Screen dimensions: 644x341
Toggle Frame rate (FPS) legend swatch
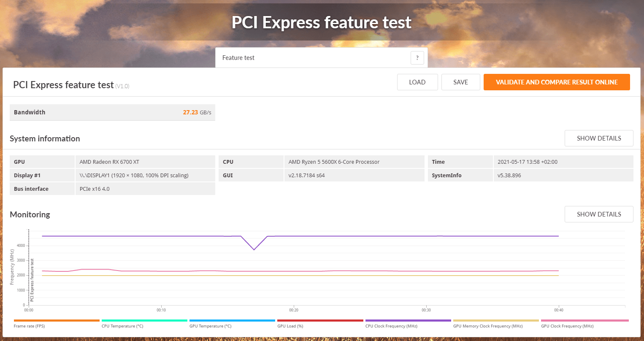coord(57,321)
